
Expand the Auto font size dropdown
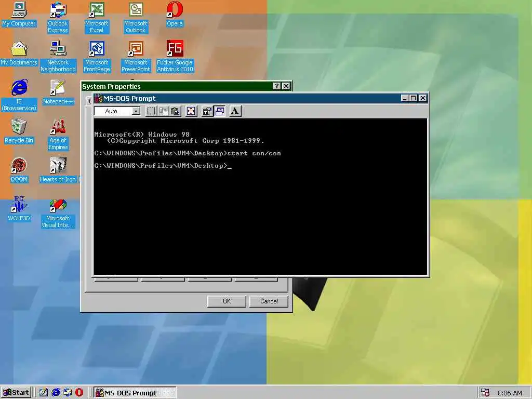(136, 111)
